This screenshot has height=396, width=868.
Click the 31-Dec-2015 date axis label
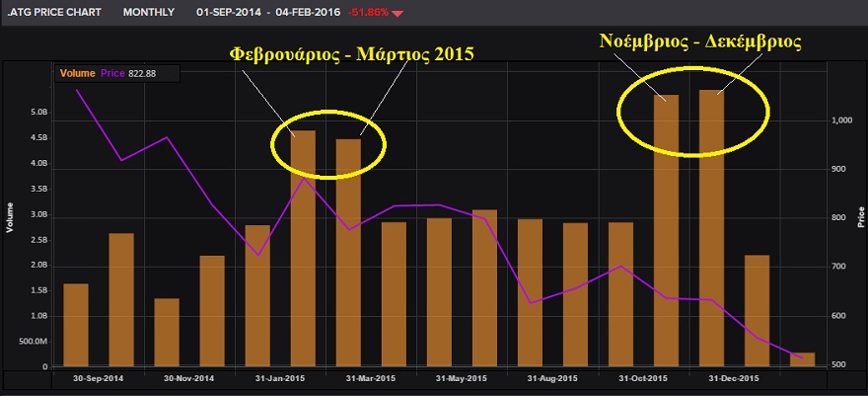(x=734, y=378)
